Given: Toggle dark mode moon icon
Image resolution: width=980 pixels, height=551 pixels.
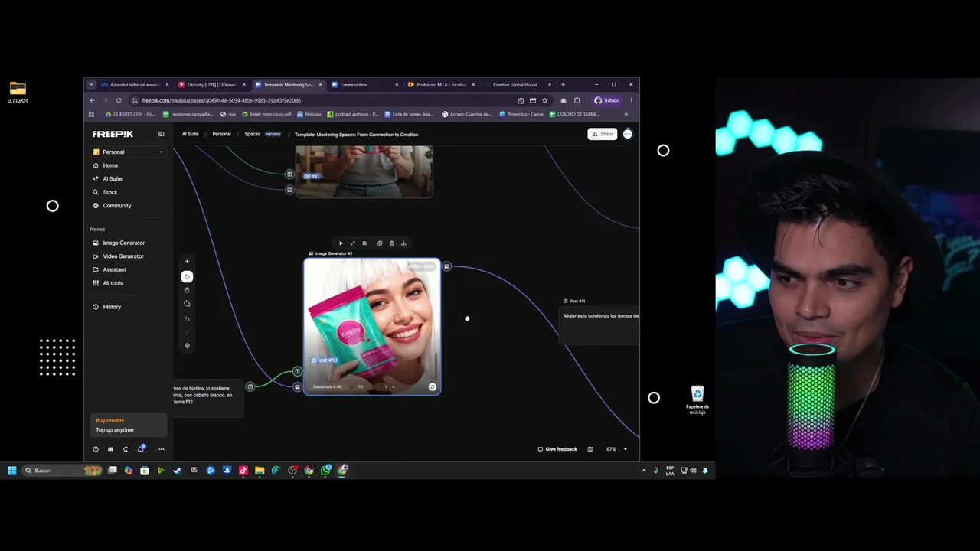Looking at the screenshot, I should (126, 449).
